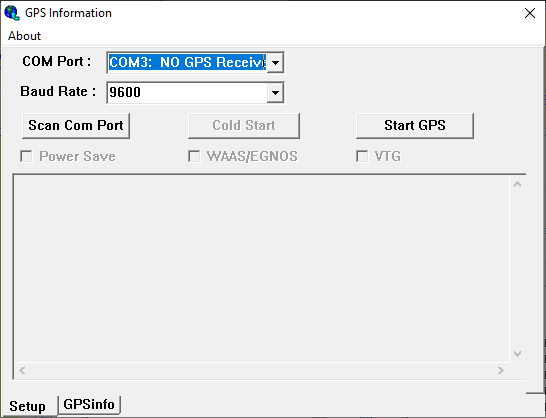
Task: Click inside the empty GPS output log area
Action: 262,269
